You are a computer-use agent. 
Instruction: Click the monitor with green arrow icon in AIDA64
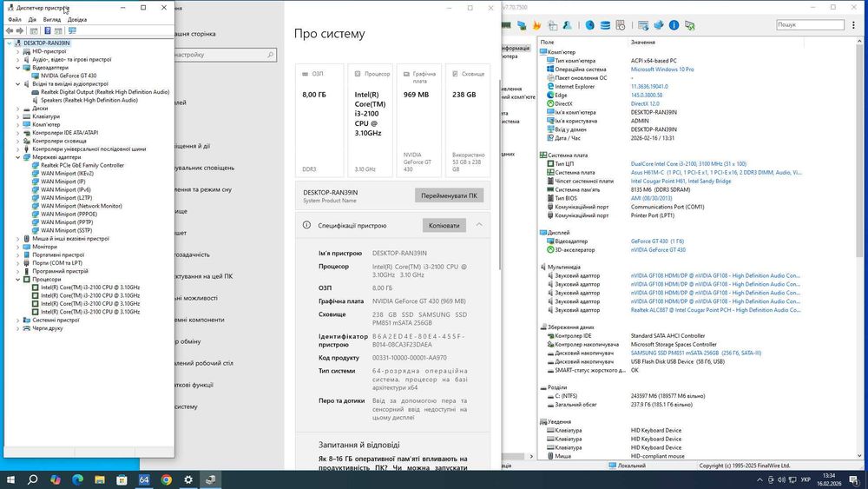click(689, 25)
